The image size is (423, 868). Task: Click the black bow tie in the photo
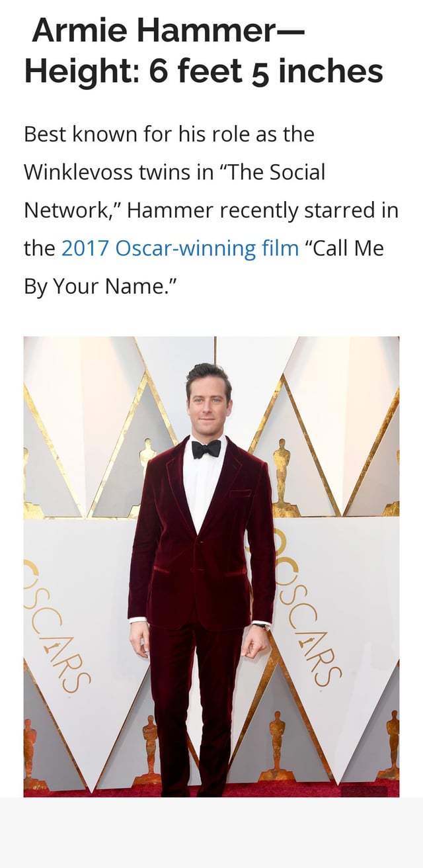click(206, 449)
